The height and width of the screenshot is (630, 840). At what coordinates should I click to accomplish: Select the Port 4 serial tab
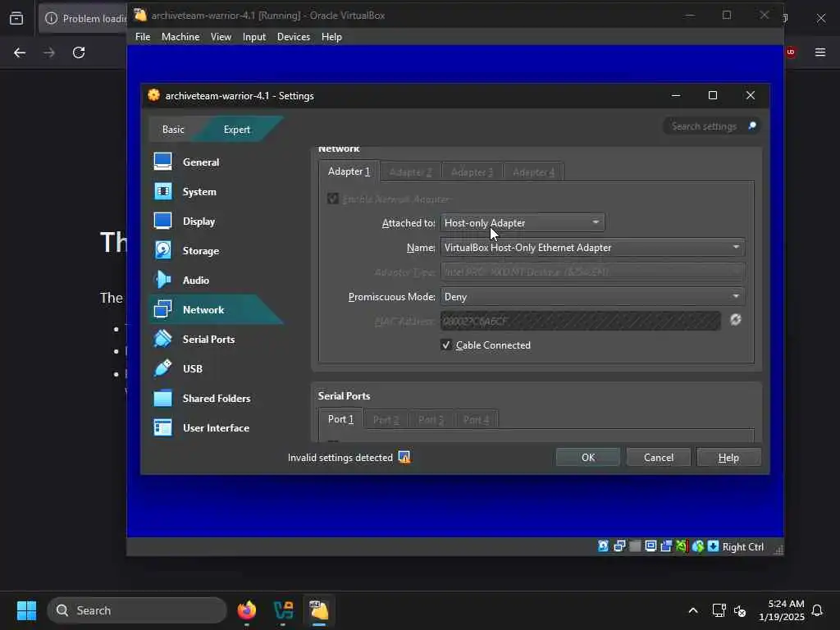[x=476, y=419]
